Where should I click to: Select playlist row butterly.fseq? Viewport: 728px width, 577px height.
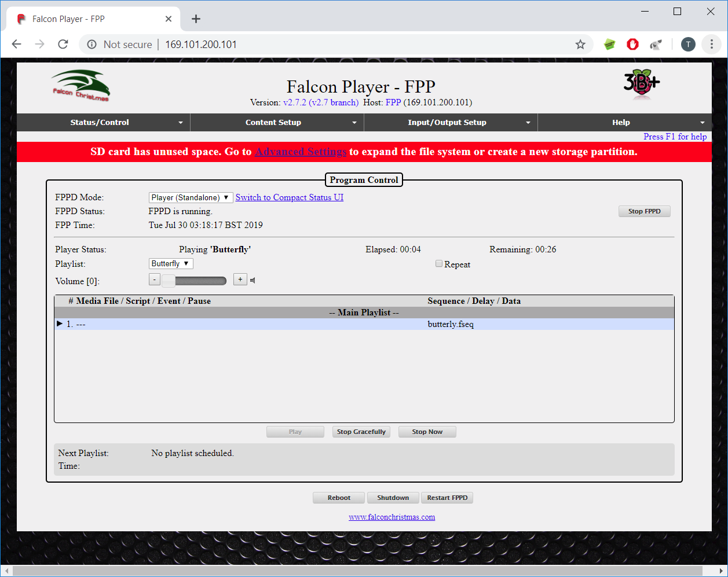click(364, 324)
